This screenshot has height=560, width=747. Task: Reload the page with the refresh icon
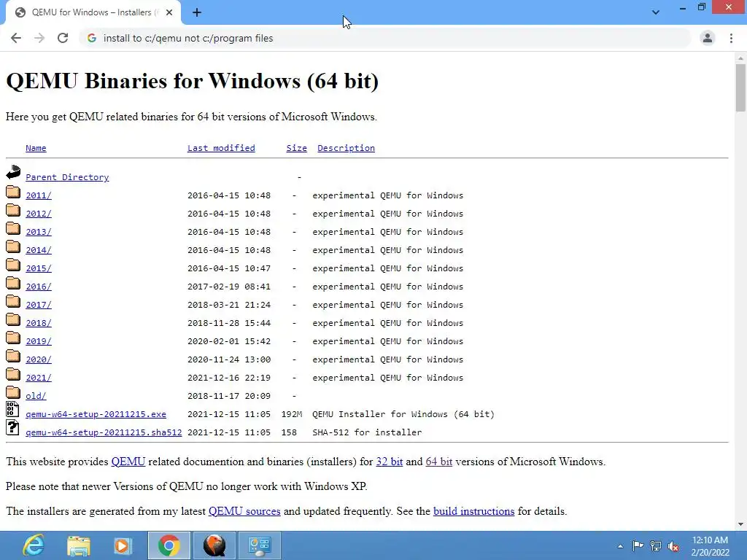[x=63, y=38]
